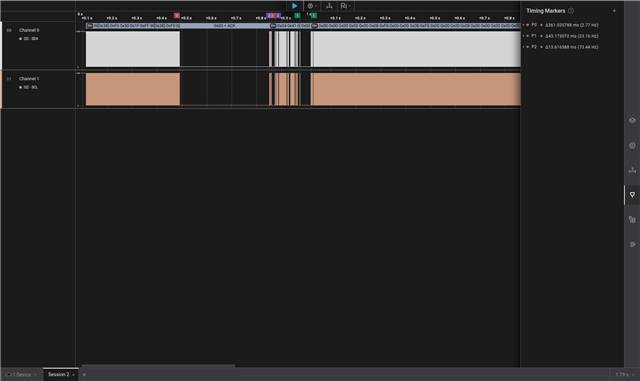Expand the P1 timing marker entry
Screen dimensions: 640x381
(524, 36)
